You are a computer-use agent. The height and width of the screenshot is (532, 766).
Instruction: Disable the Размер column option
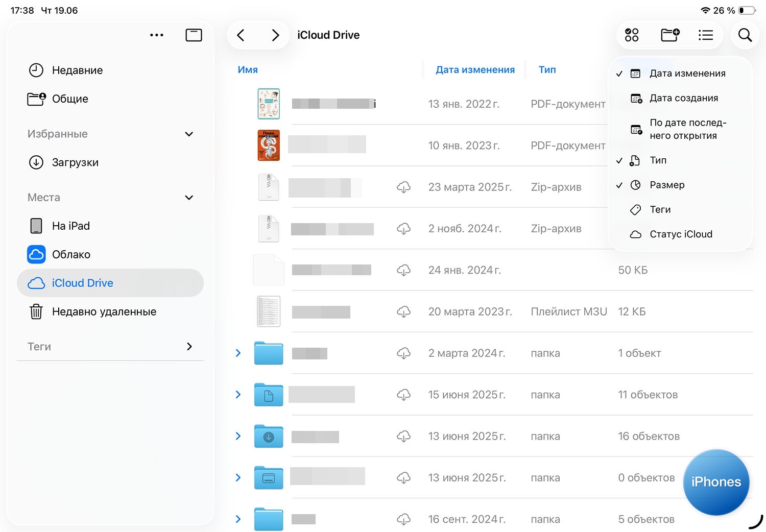pos(666,185)
